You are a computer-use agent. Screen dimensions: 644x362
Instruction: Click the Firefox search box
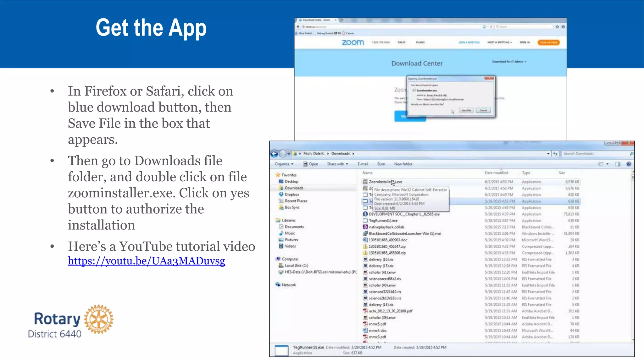[524, 27]
